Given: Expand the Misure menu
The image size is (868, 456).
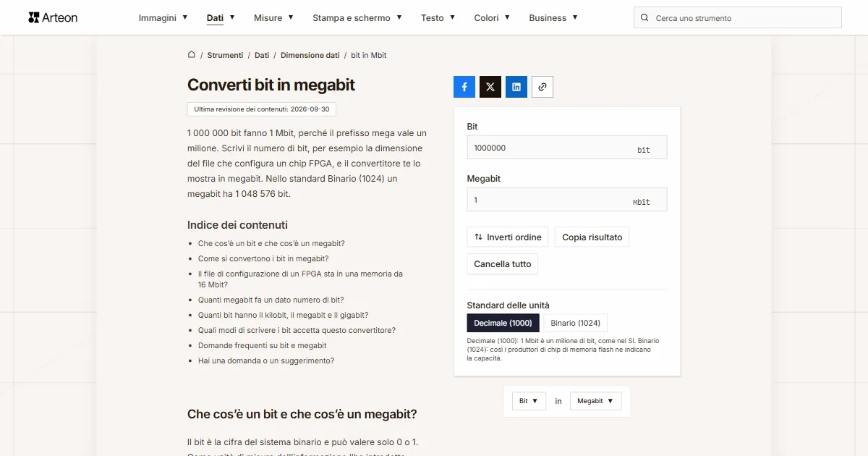Looking at the screenshot, I should point(273,17).
